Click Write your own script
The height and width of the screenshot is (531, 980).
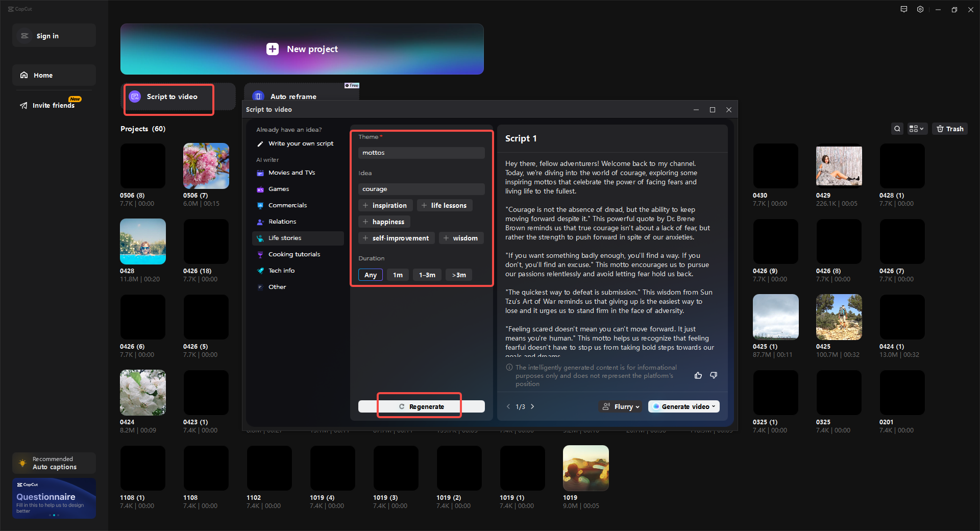pyautogui.click(x=298, y=143)
